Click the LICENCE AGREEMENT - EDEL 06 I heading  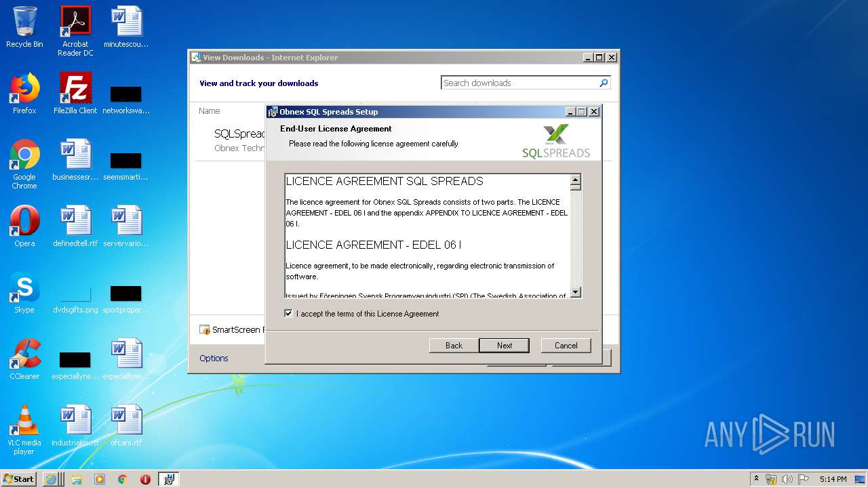click(374, 245)
